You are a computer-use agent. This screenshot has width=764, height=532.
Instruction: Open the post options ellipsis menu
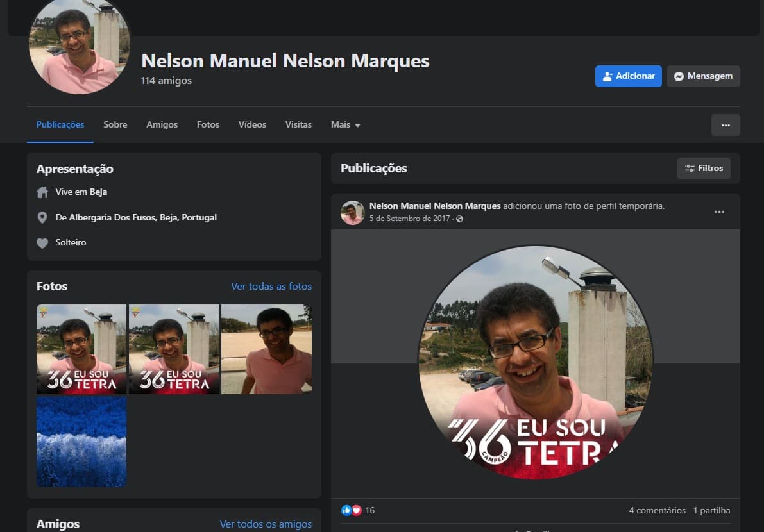point(719,212)
